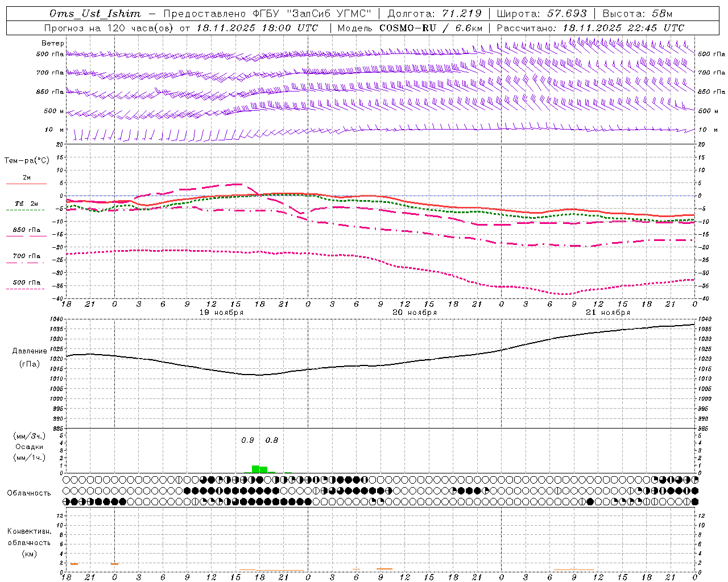The height and width of the screenshot is (582, 728).
Task: Click the 20 ноября date label under temperatures
Action: click(x=415, y=313)
